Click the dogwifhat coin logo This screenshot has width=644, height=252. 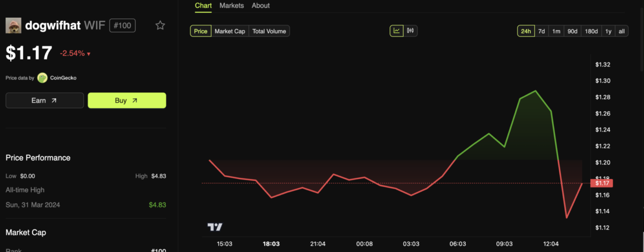point(13,25)
